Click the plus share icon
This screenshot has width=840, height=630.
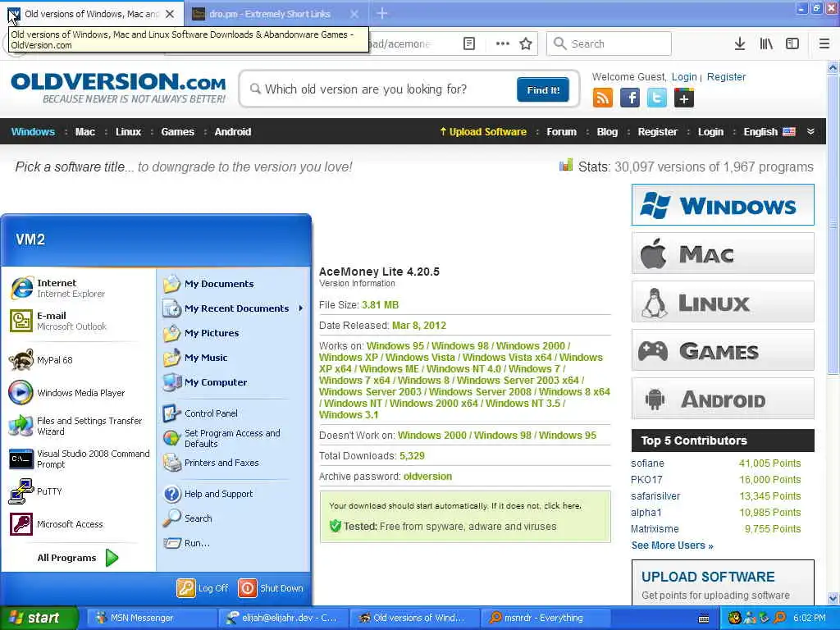click(x=684, y=98)
